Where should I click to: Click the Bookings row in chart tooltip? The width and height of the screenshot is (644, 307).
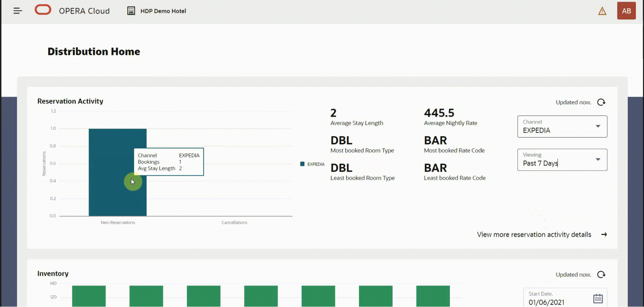point(159,162)
